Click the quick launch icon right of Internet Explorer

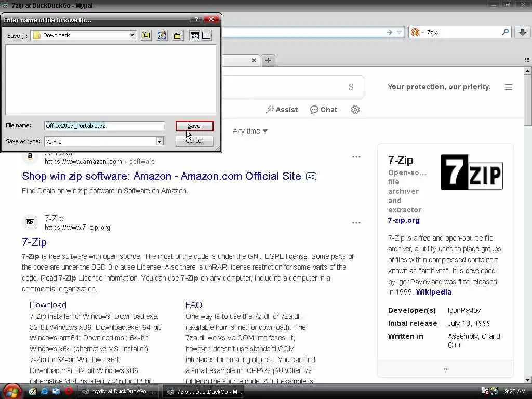click(x=56, y=391)
